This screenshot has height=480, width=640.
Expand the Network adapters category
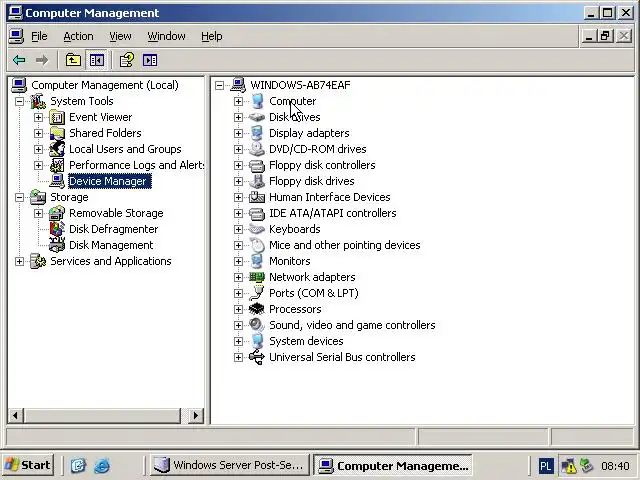238,278
